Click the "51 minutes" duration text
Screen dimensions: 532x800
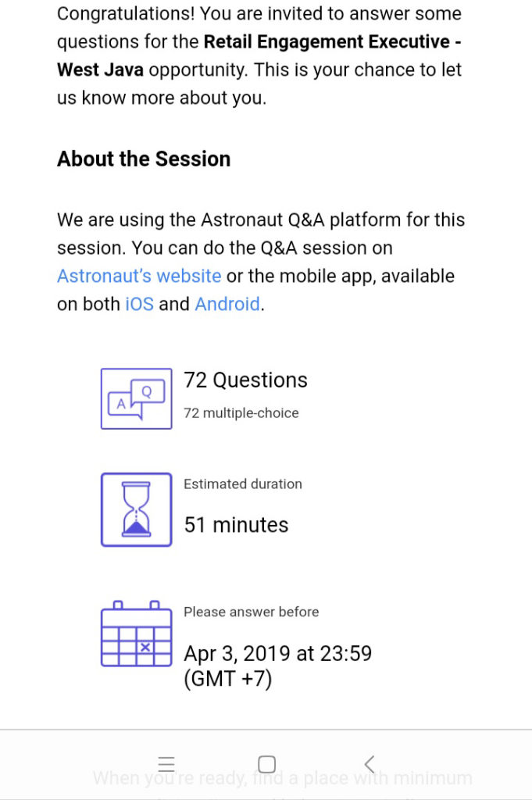coord(236,525)
